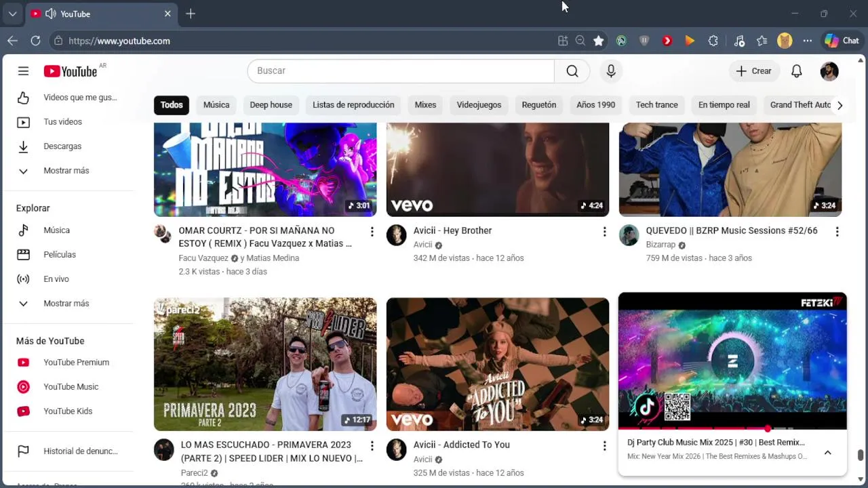Open the account avatar menu

829,71
